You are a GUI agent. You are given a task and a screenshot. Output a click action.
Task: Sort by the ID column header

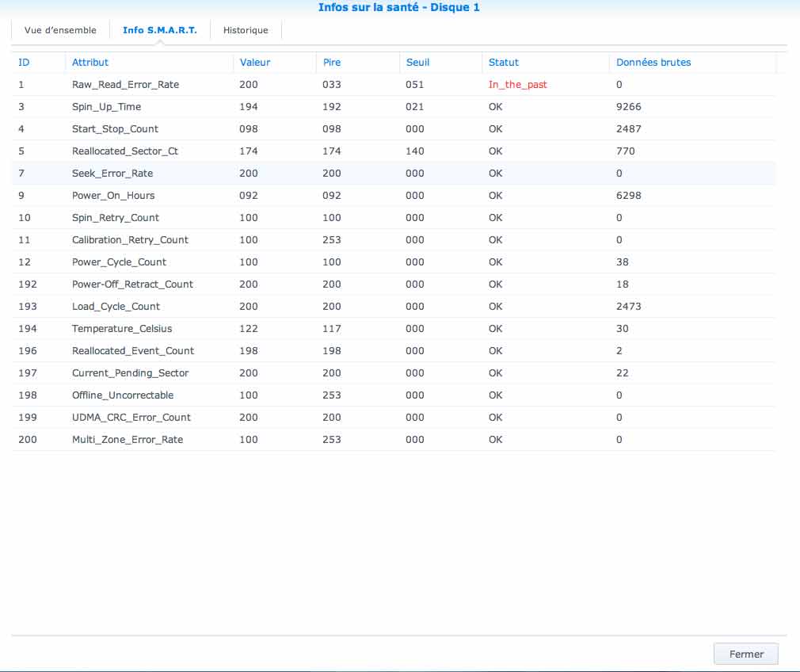24,62
